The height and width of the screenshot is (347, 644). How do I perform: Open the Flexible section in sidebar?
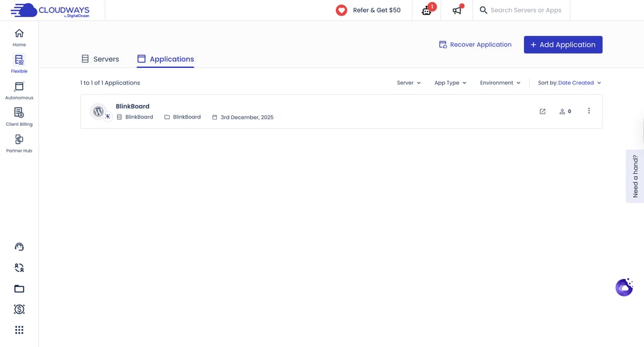click(19, 64)
